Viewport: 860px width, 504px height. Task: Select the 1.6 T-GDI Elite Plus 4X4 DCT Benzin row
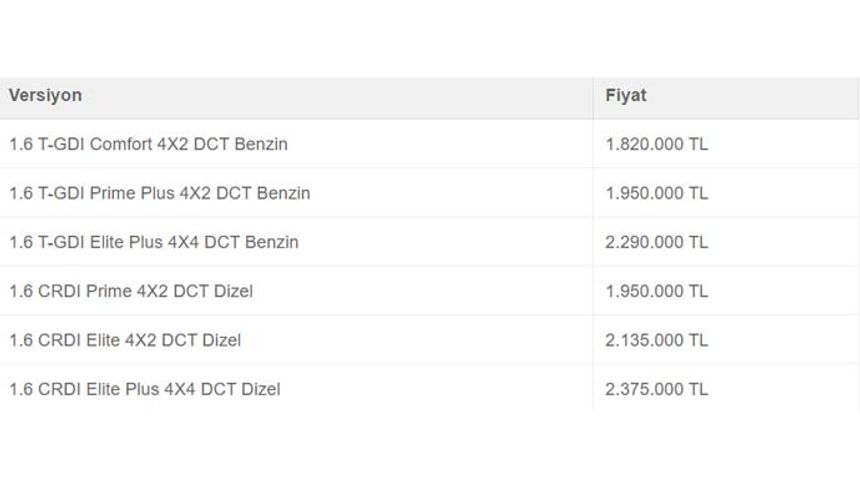click(x=429, y=242)
